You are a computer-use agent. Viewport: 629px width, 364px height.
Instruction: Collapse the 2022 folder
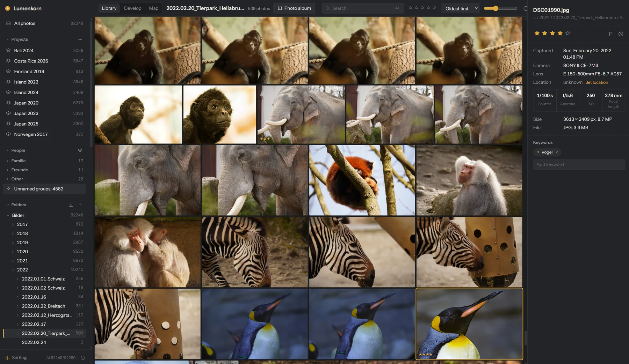13,270
